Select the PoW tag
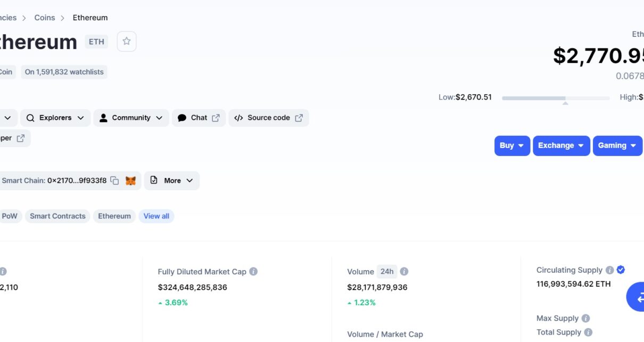Image resolution: width=644 pixels, height=342 pixels. 10,216
